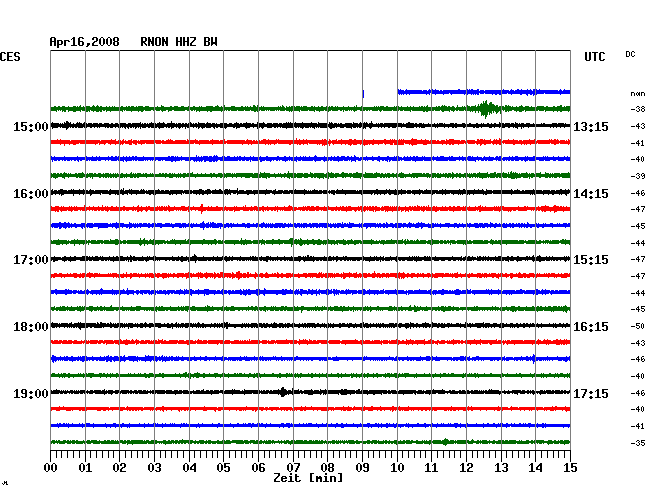The image size is (650, 494).
Task: Click the black burst on the 19:00 trace
Action: (283, 392)
